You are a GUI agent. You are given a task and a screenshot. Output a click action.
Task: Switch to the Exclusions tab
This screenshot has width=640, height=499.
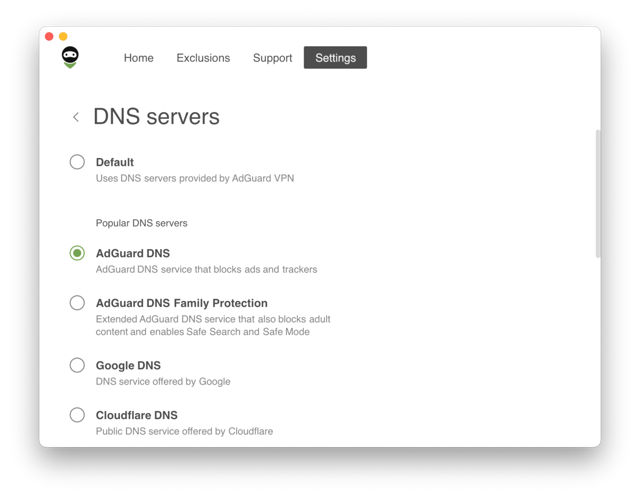[203, 58]
